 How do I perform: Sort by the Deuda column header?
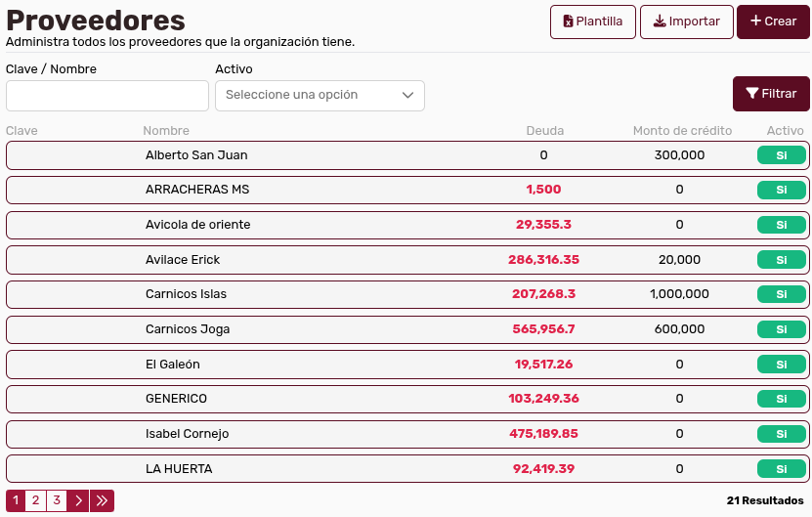click(544, 131)
